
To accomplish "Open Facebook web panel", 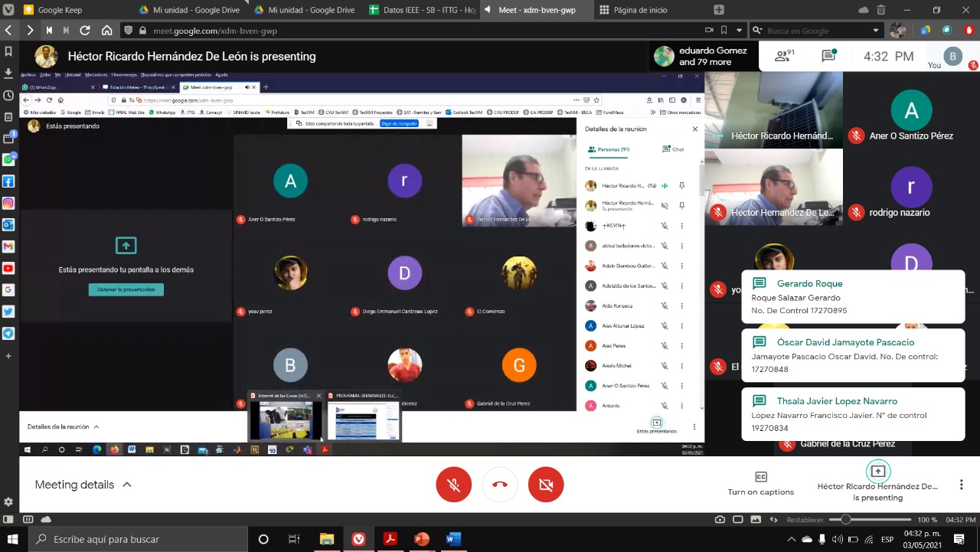I will coord(8,181).
